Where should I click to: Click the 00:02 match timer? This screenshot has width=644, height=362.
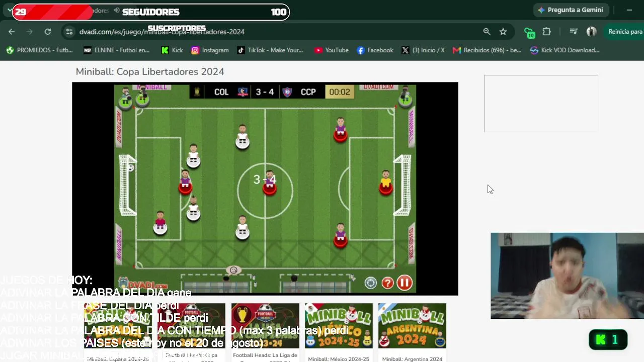click(x=340, y=92)
